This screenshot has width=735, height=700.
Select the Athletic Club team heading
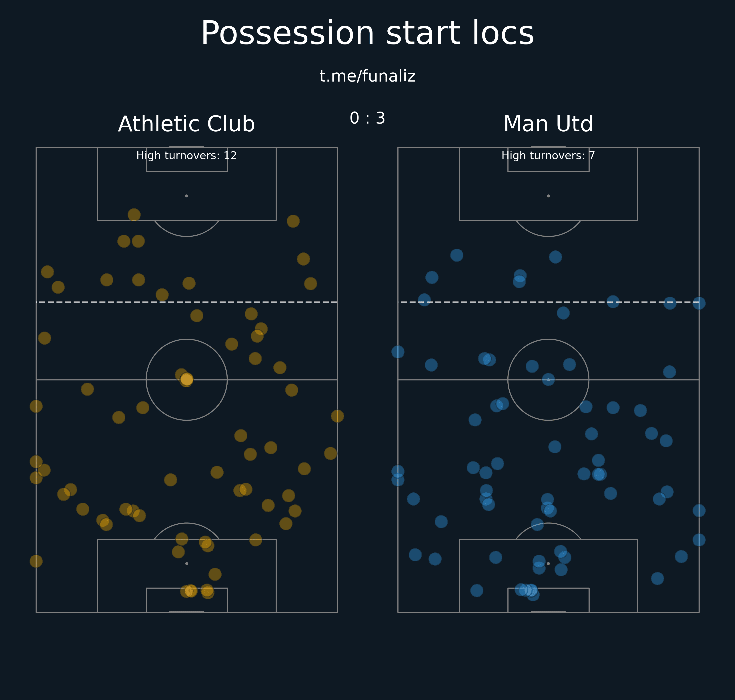[186, 124]
